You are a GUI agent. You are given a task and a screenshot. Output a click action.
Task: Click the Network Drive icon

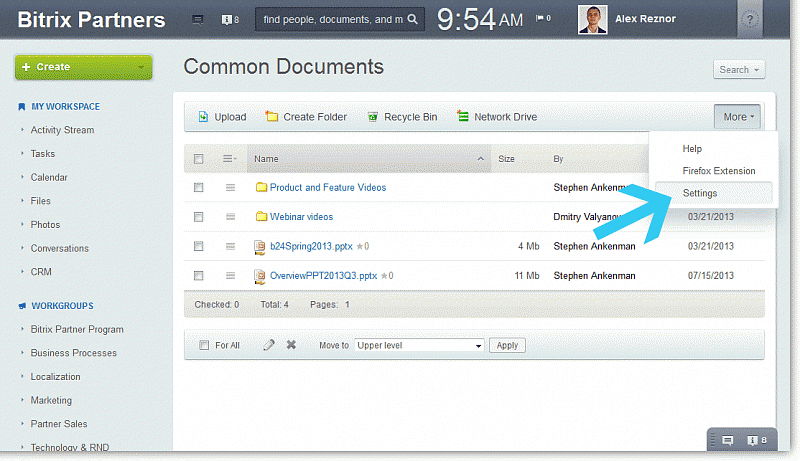[x=463, y=116]
